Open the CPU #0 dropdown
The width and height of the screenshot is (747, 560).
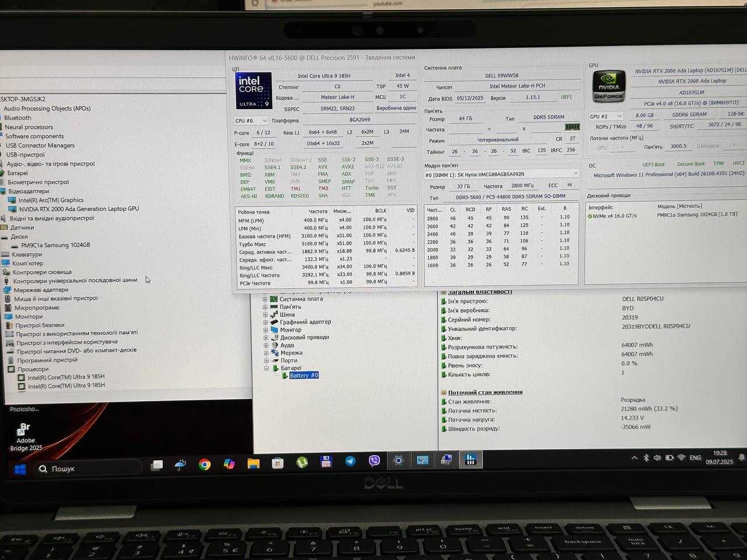click(x=251, y=121)
